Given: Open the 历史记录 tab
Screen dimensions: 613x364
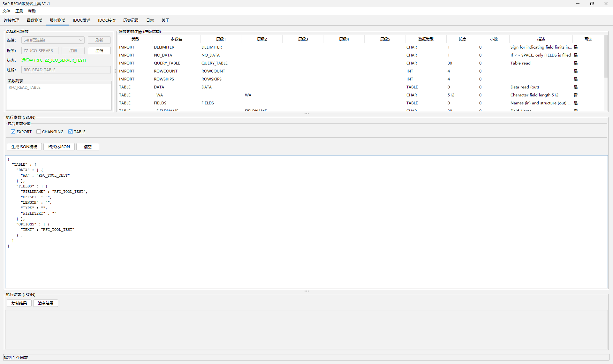Looking at the screenshot, I should [131, 20].
